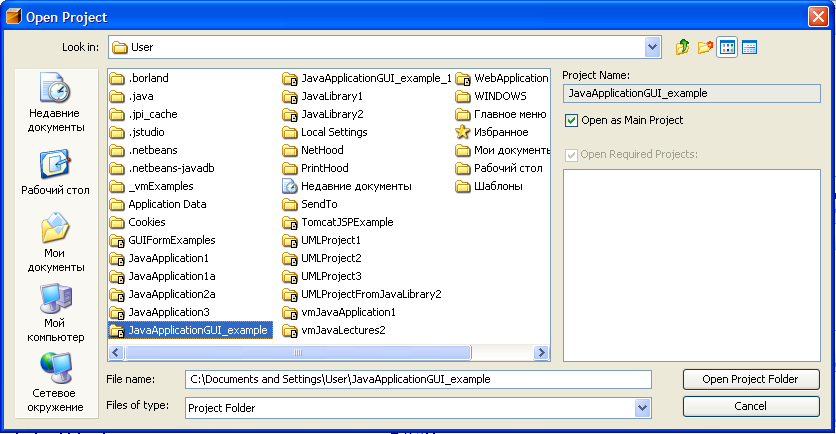The image size is (836, 434).
Task: Select the GUIFormExamples project icon
Action: pos(117,240)
